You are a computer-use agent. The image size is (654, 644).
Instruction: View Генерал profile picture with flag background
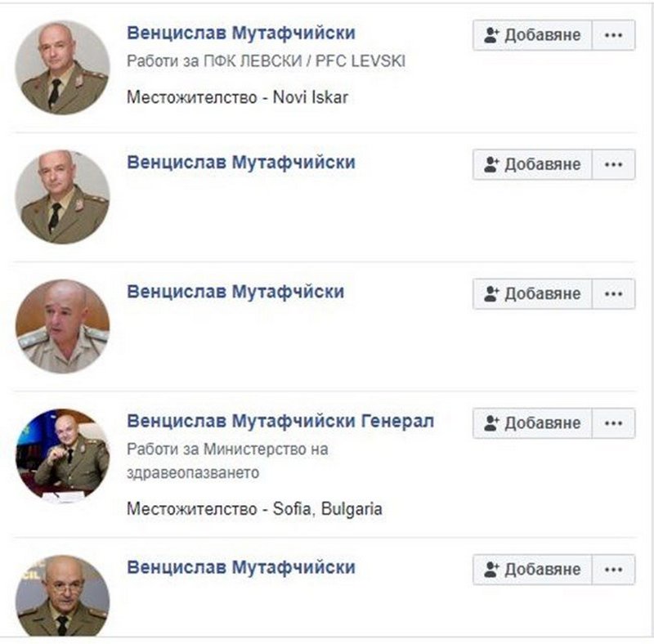(x=63, y=455)
